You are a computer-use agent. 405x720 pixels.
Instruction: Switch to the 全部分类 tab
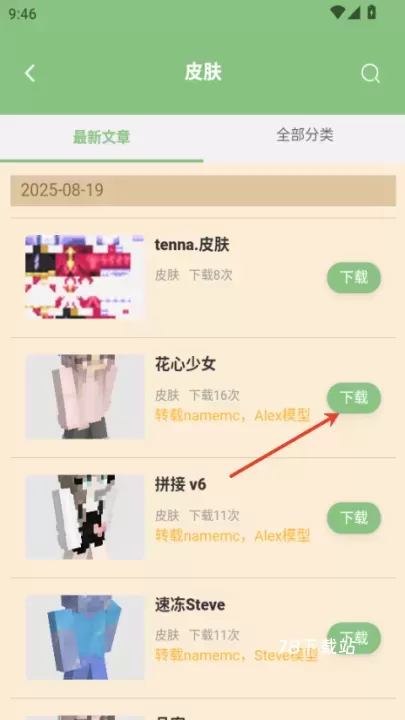[304, 135]
